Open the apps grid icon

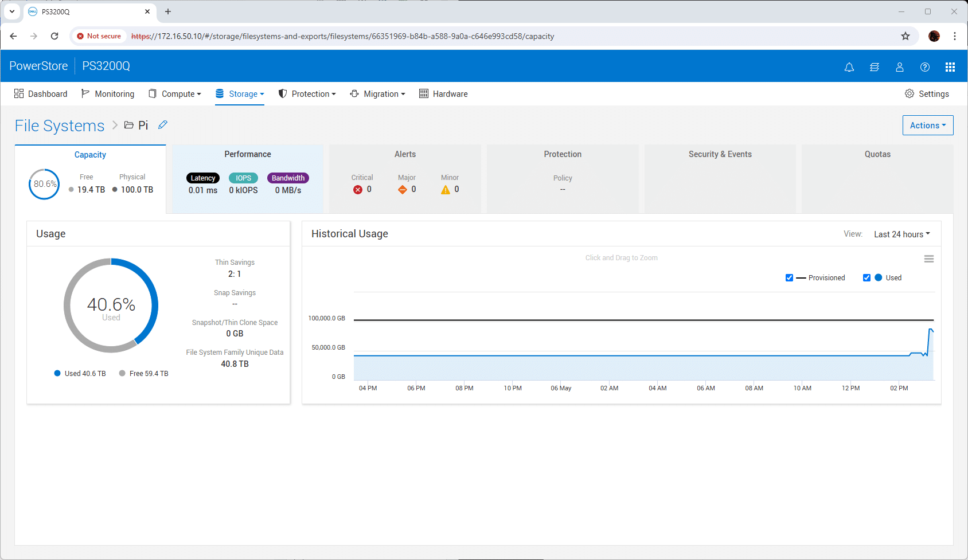(x=950, y=67)
